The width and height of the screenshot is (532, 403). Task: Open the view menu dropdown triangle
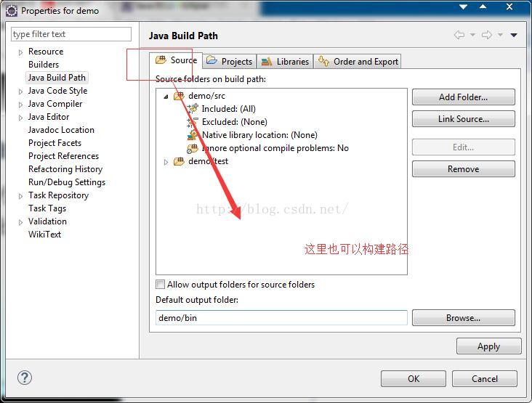pos(514,35)
